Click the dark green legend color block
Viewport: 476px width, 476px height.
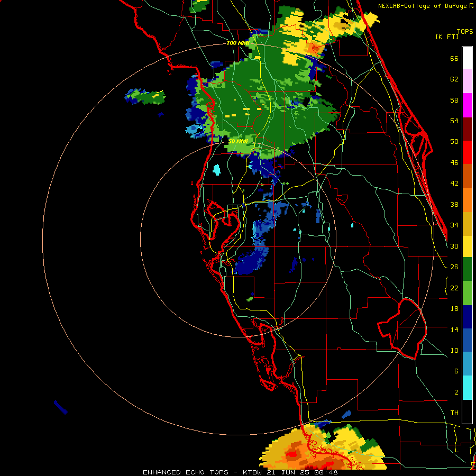pos(467,269)
